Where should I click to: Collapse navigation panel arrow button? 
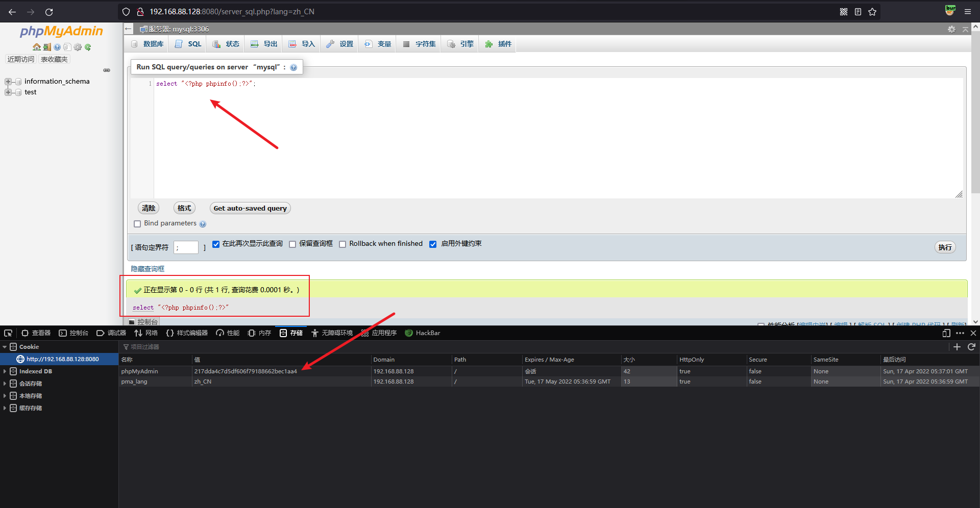point(129,29)
